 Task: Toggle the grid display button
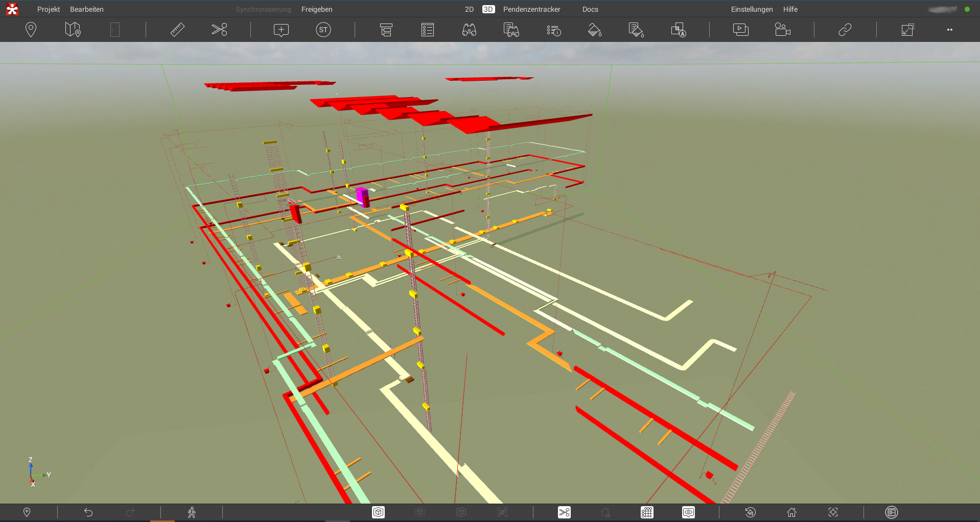(647, 512)
